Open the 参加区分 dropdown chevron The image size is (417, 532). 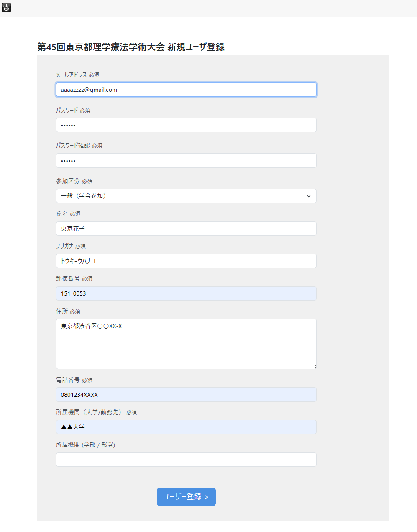[x=309, y=196]
